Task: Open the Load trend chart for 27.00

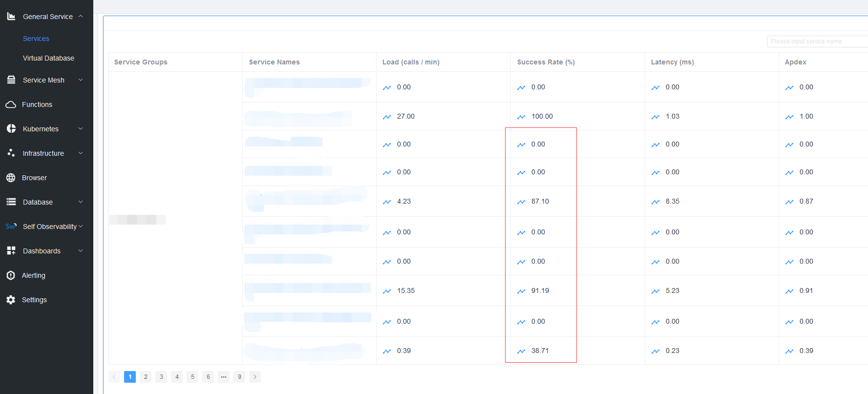Action: (x=387, y=117)
